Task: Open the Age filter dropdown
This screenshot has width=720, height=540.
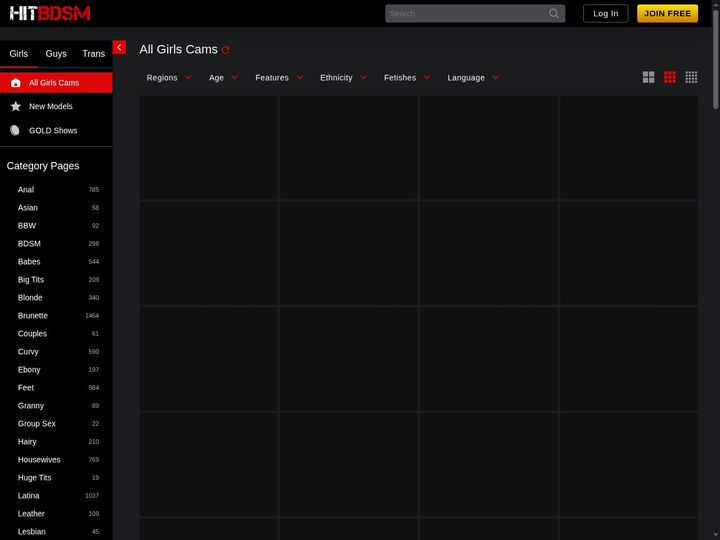Action: 223,78
